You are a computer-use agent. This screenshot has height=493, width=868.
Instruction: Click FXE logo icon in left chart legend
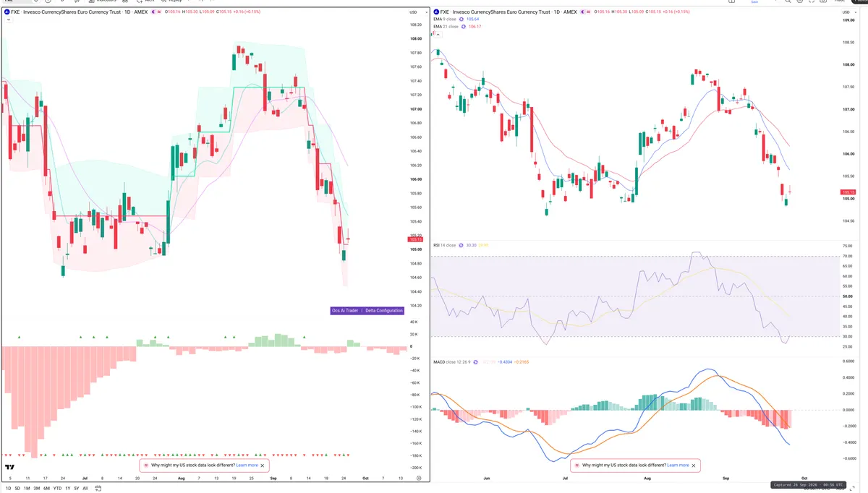7,12
